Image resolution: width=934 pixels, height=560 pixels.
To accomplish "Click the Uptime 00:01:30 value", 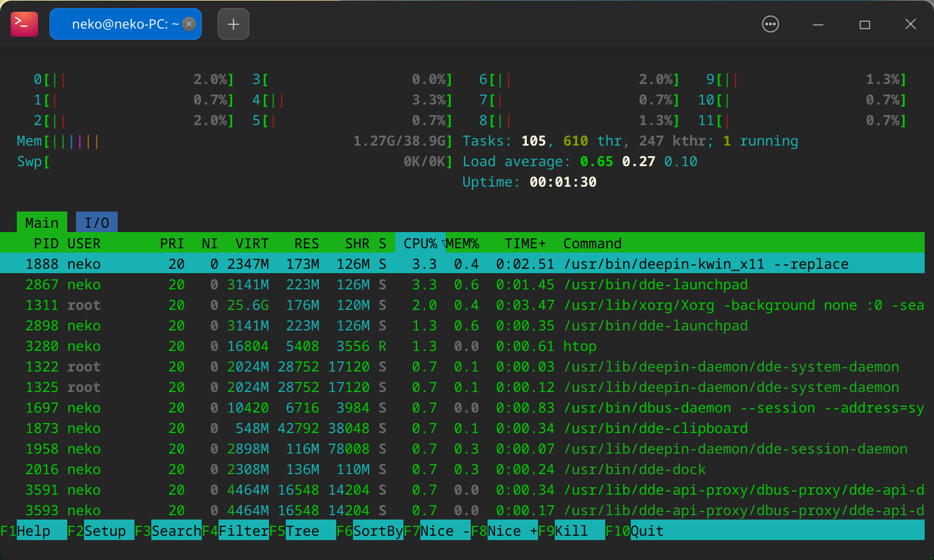I will click(x=563, y=182).
